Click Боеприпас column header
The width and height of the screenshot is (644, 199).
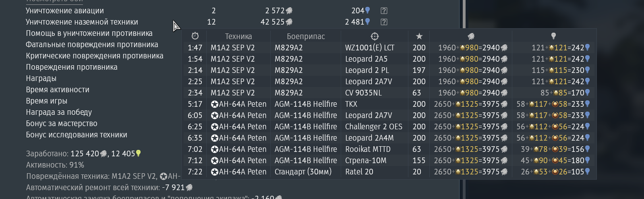coord(306,36)
